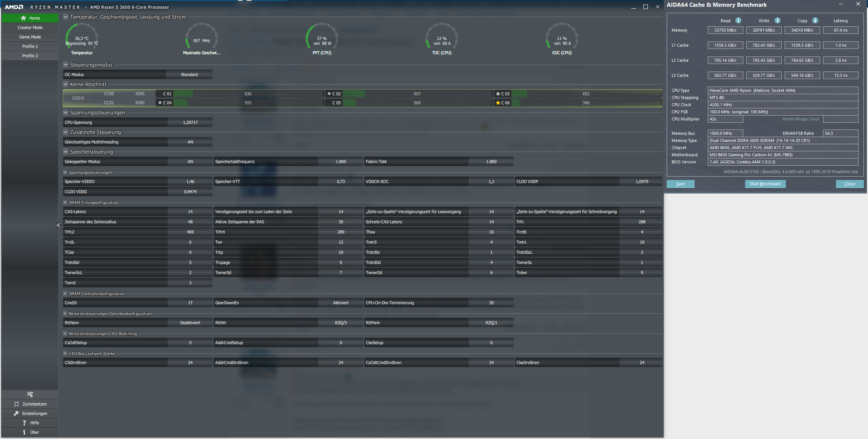The image size is (868, 439).
Task: Click the Hilfe question mark icon
Action: (24, 423)
